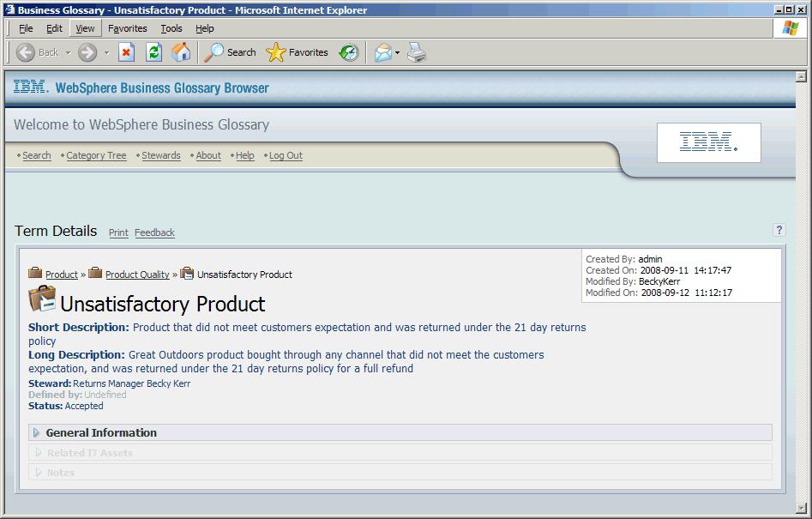
Task: Click the Log Out link
Action: [x=286, y=155]
